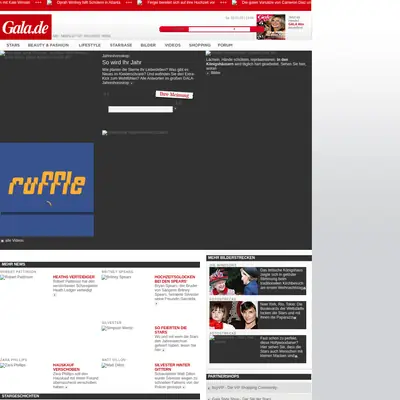Open the 'So wird Ihr Jahr' headline

[122, 62]
